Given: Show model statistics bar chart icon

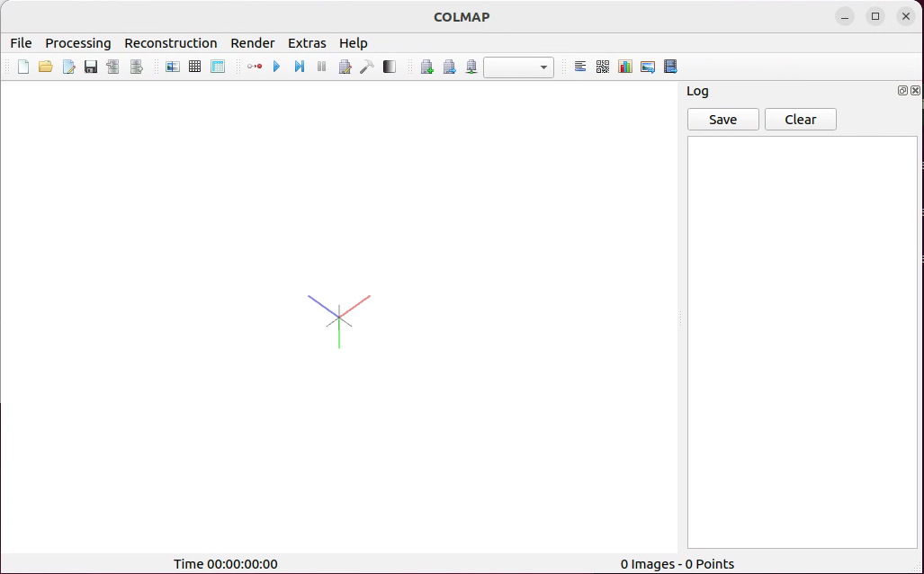Looking at the screenshot, I should tap(625, 67).
